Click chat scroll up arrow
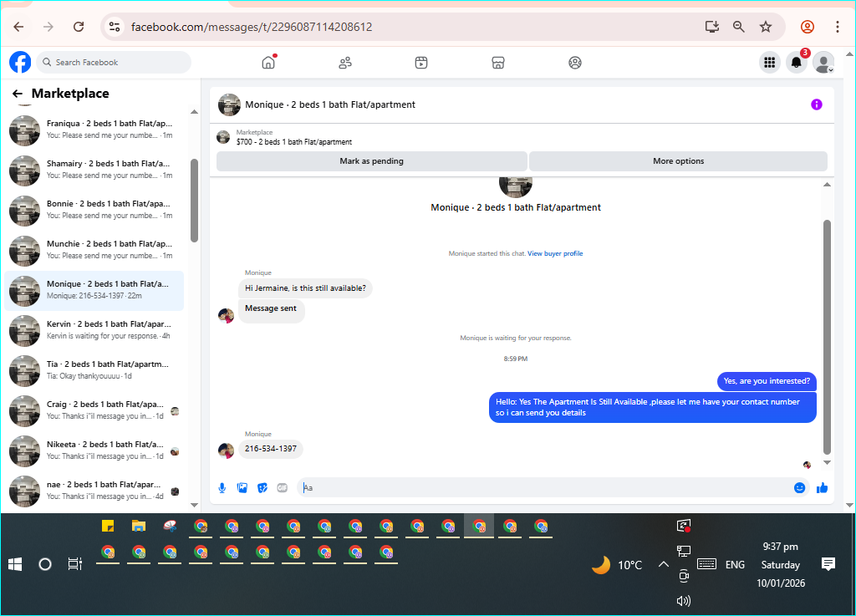Image resolution: width=856 pixels, height=616 pixels. 827,185
